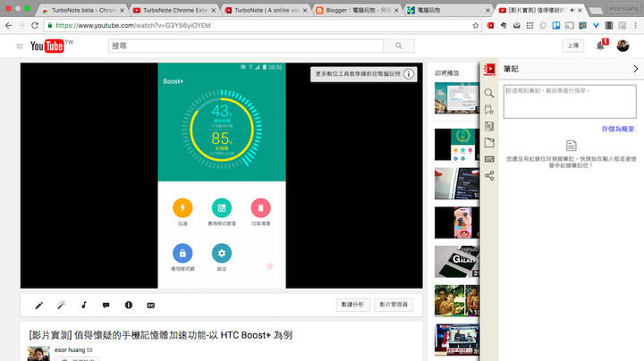Screen dimensions: 644x361
Task: Click the pencil edit icon under the video
Action: pos(39,306)
